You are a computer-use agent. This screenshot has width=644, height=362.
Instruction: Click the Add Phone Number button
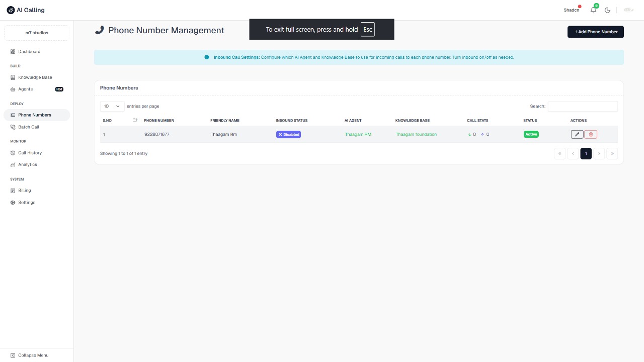(x=595, y=32)
